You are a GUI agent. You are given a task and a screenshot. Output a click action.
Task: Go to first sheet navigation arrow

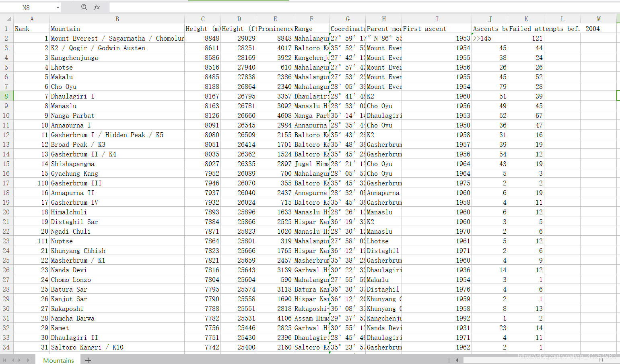[5, 360]
